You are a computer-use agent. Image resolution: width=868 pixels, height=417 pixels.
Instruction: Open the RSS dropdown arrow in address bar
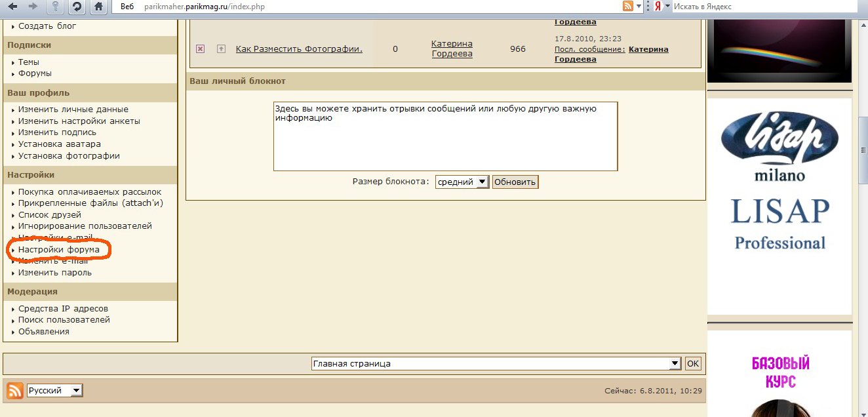(x=639, y=7)
